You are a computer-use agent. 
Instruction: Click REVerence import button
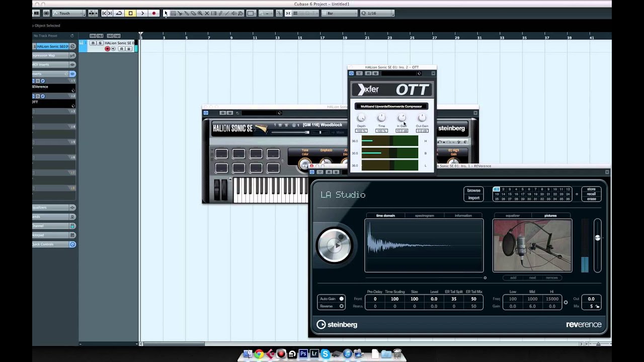pos(473,198)
